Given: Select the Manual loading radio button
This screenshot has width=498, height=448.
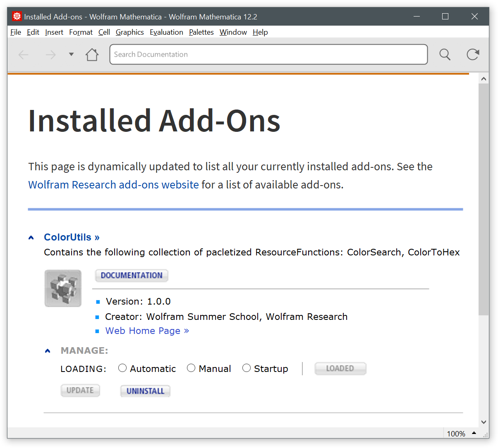Looking at the screenshot, I should click(191, 368).
